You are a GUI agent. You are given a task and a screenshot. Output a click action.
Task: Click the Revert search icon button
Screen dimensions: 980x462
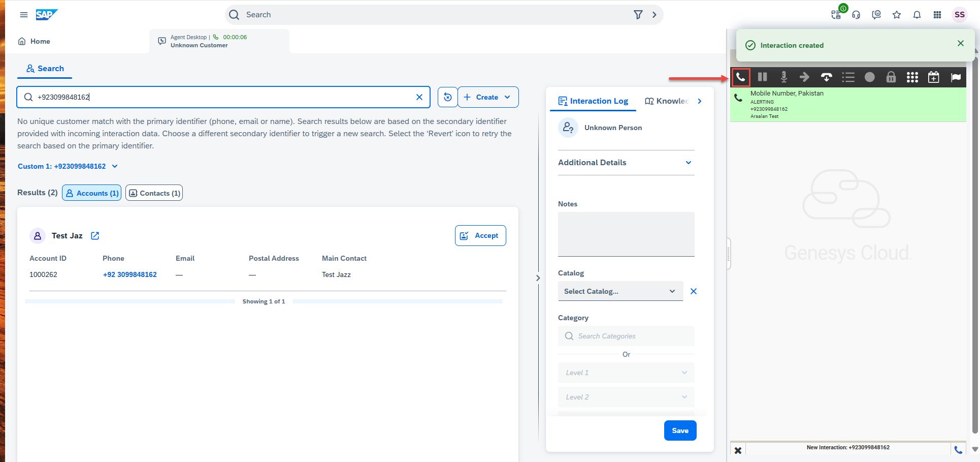pyautogui.click(x=447, y=97)
